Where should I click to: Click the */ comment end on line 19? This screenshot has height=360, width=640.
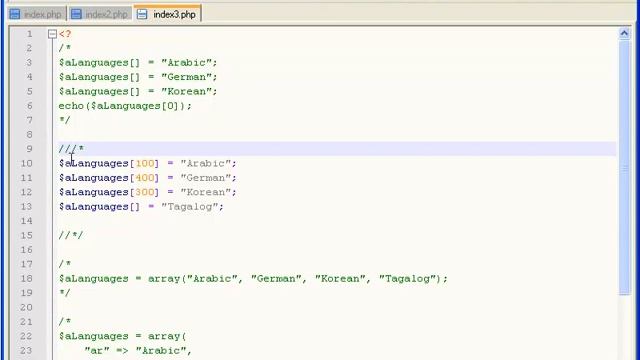tap(64, 293)
